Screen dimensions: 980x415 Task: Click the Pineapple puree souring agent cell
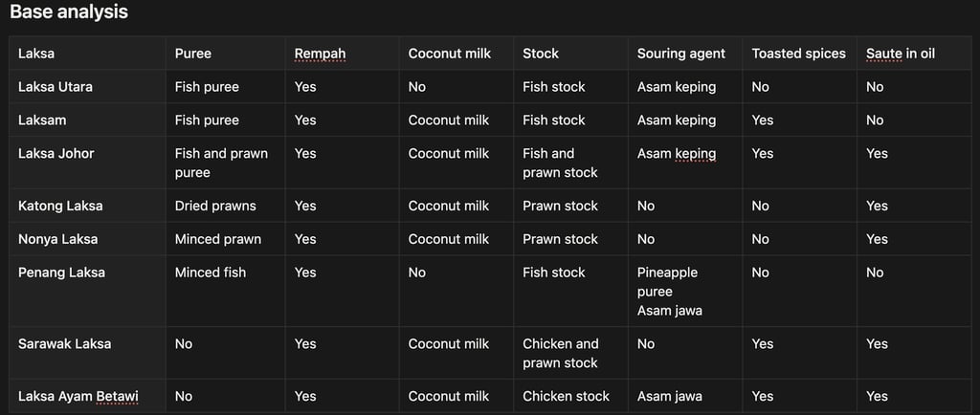[667, 282]
